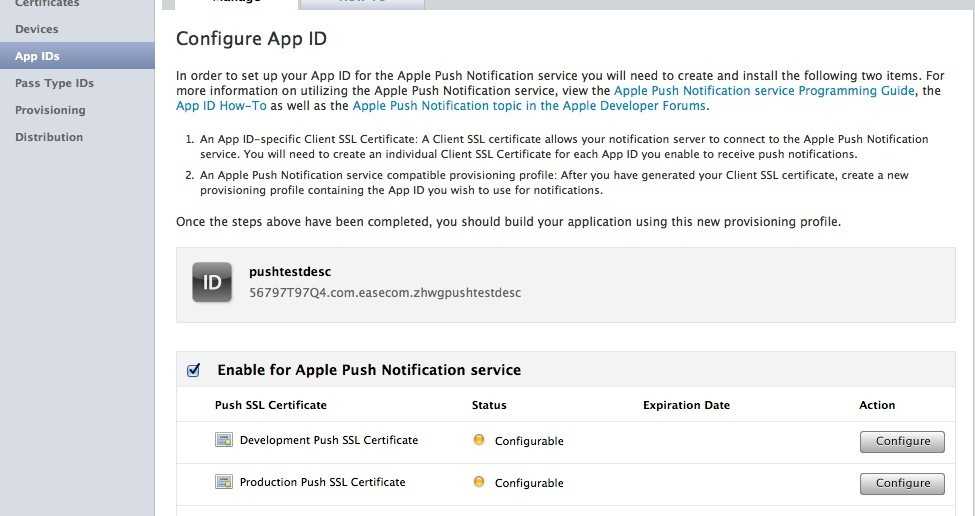Open Provisioning in the sidebar
Image resolution: width=975 pixels, height=516 pixels.
pos(50,110)
